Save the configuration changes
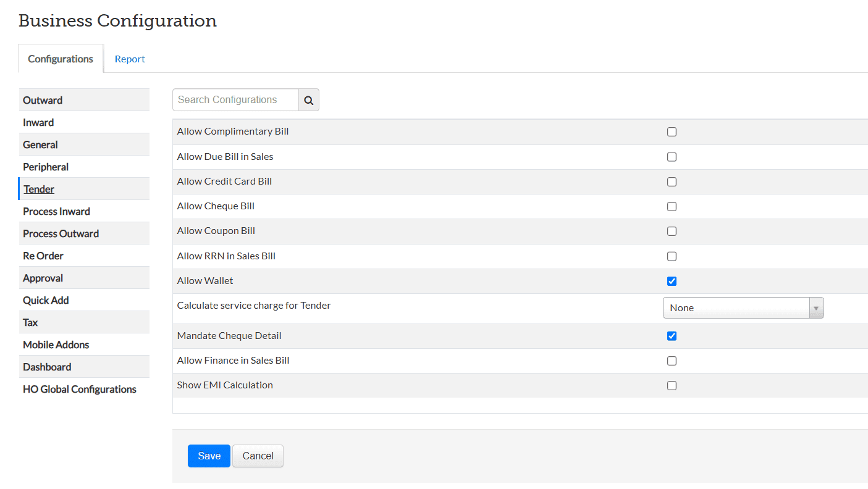 [209, 456]
